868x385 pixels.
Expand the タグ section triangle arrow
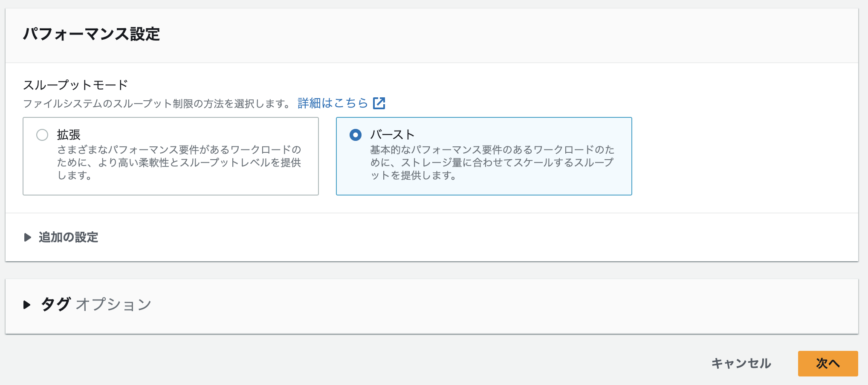coord(27,305)
